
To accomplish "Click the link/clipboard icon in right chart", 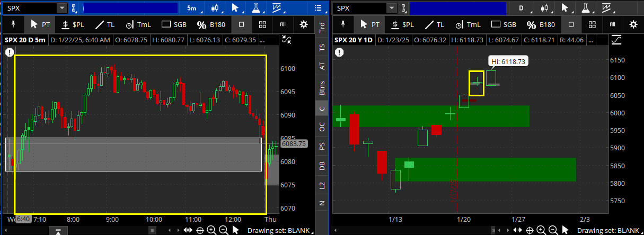I will pyautogui.click(x=404, y=8).
